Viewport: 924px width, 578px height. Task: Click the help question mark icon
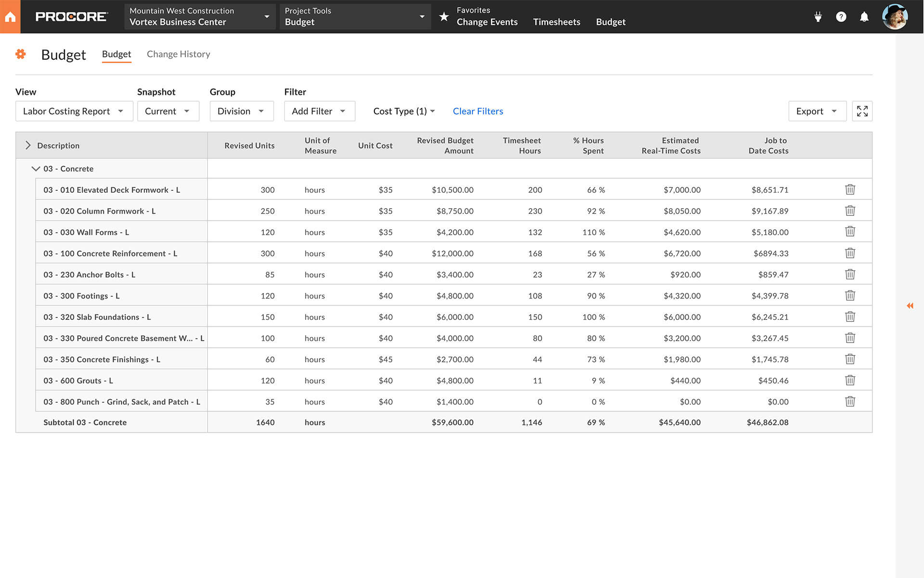tap(841, 17)
